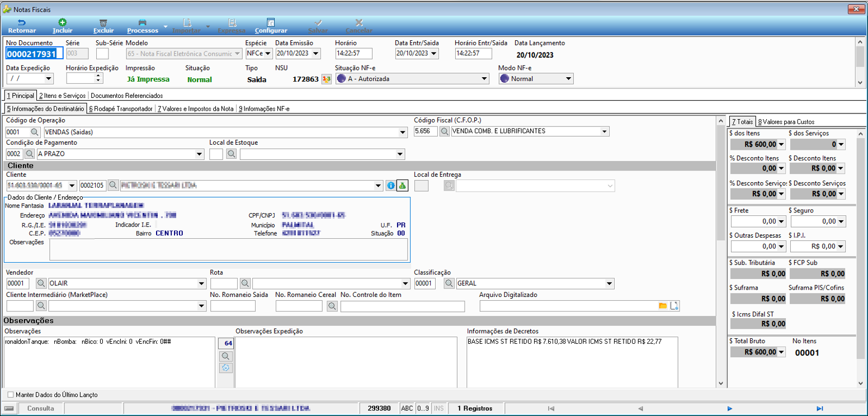
Task: Click the Horário Expedição spinner field
Action: pyautogui.click(x=84, y=78)
